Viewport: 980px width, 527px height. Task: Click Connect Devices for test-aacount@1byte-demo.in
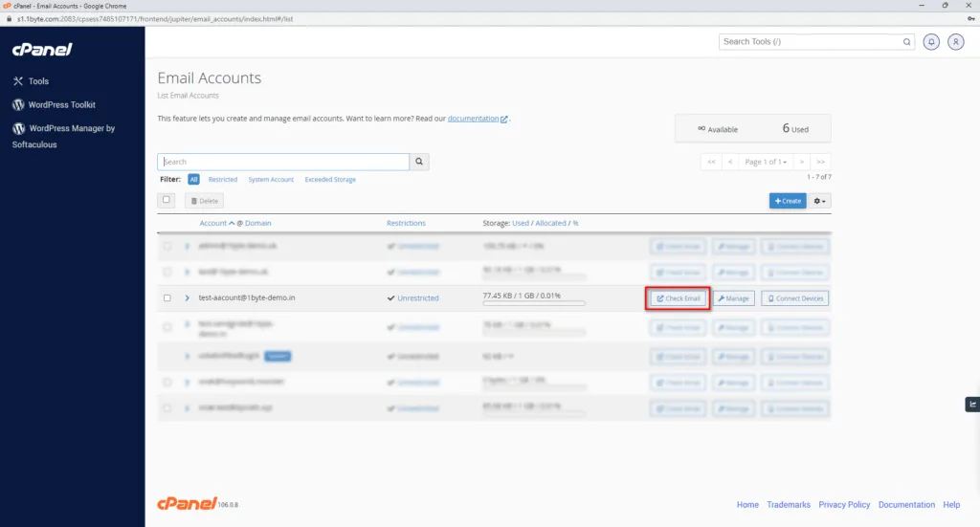pyautogui.click(x=795, y=298)
